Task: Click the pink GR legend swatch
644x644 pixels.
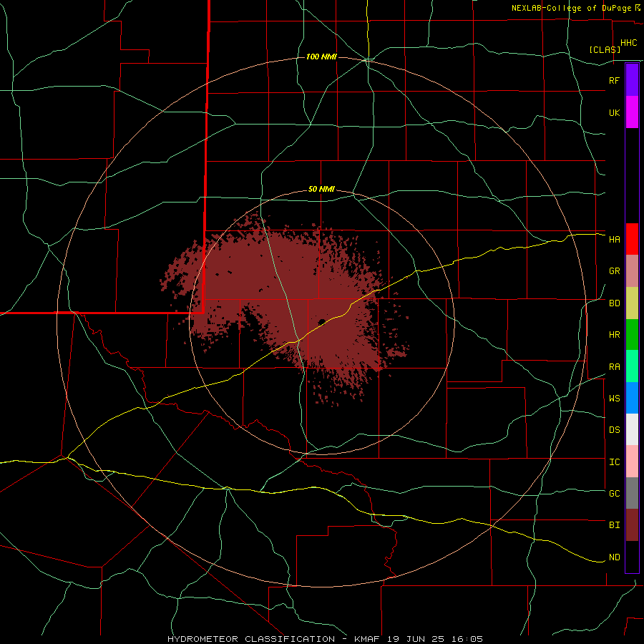Action: click(632, 270)
